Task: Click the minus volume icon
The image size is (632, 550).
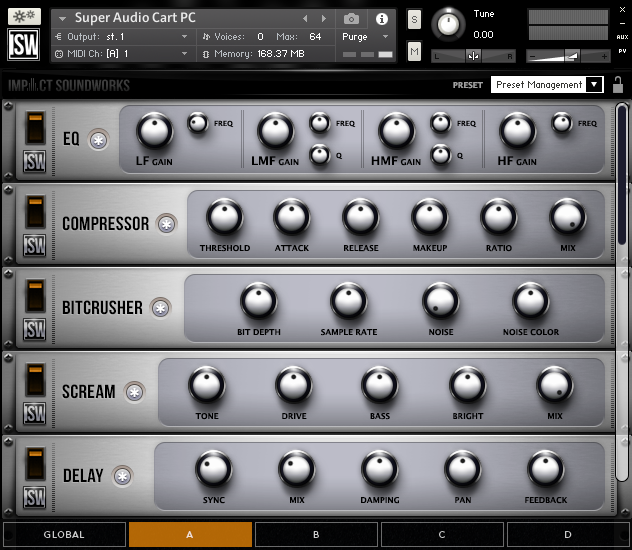Action: pyautogui.click(x=532, y=57)
